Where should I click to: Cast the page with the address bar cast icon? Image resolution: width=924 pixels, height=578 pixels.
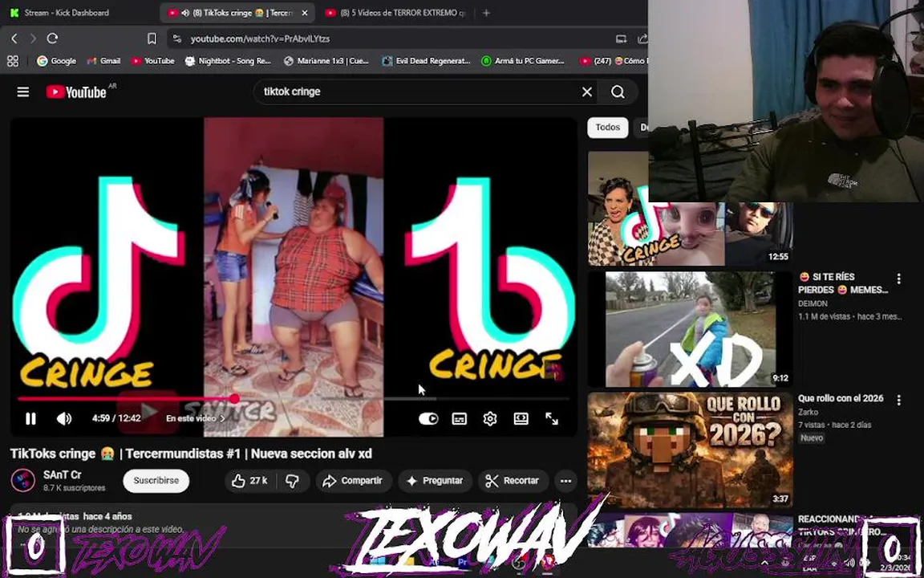tap(621, 39)
